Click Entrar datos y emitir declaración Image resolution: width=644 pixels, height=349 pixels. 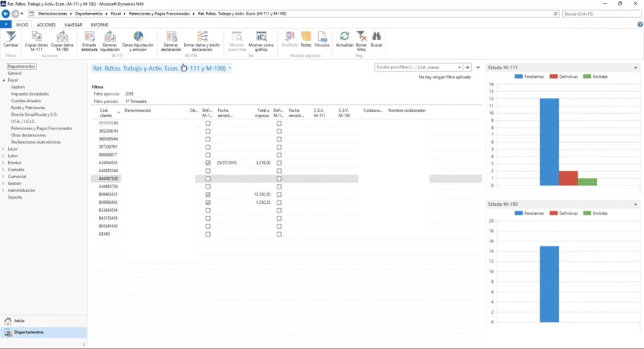202,41
